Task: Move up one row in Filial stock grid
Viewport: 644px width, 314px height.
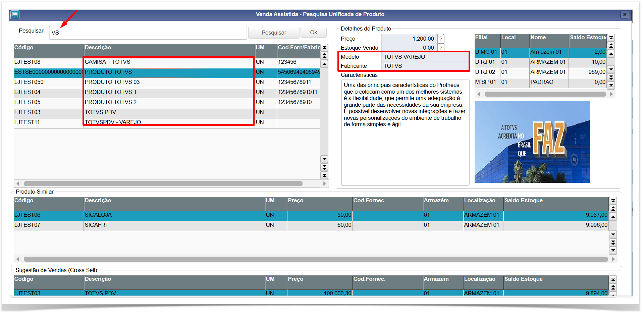Action: tap(611, 54)
